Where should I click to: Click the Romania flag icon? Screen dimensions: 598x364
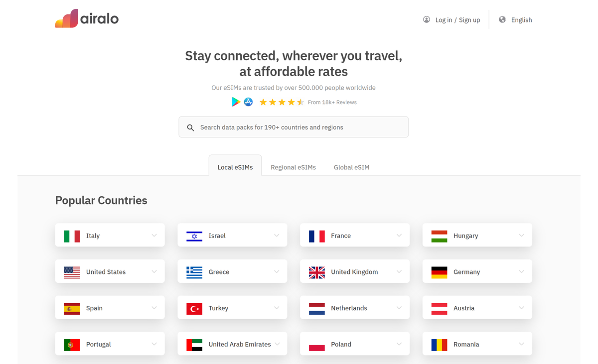439,345
